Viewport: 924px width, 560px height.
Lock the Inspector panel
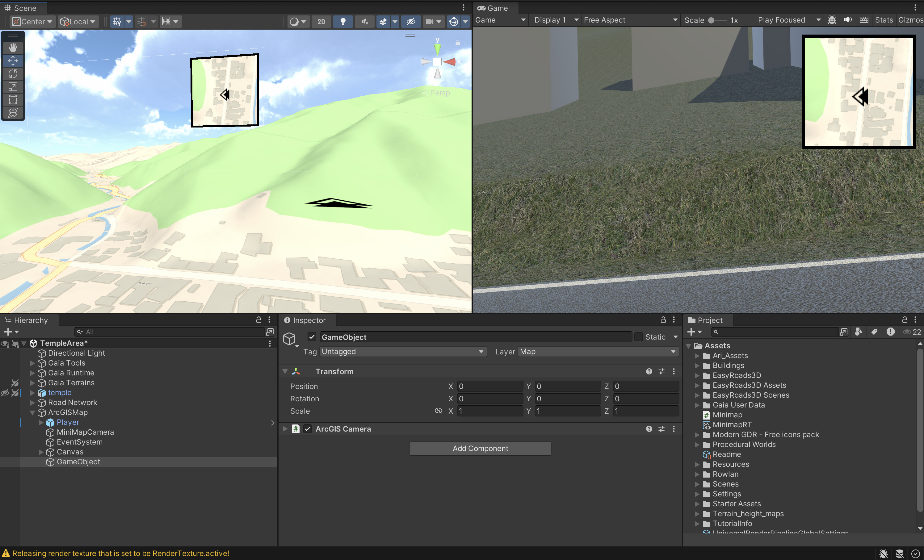[x=663, y=320]
